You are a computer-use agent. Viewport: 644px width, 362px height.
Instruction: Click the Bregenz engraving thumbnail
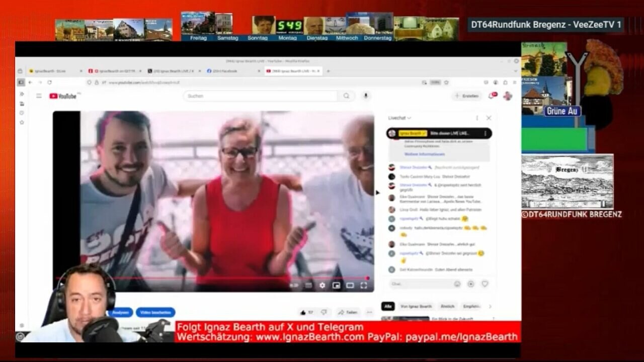point(567,182)
